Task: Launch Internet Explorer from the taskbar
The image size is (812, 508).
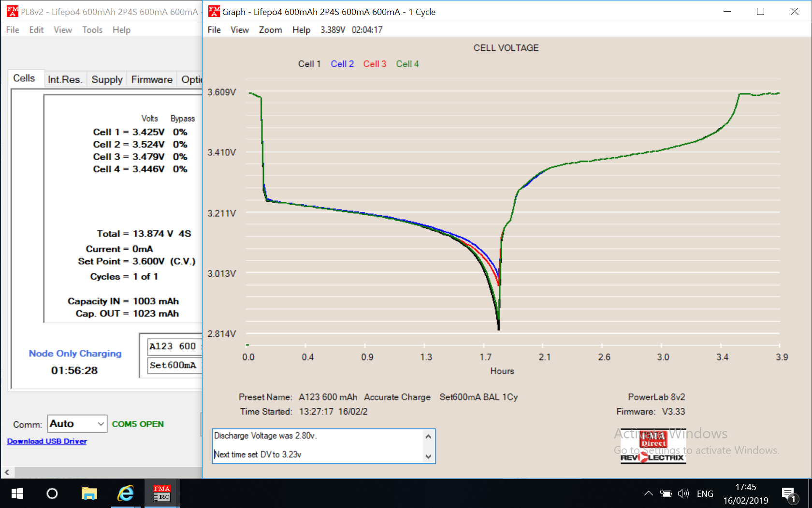Action: pos(126,493)
